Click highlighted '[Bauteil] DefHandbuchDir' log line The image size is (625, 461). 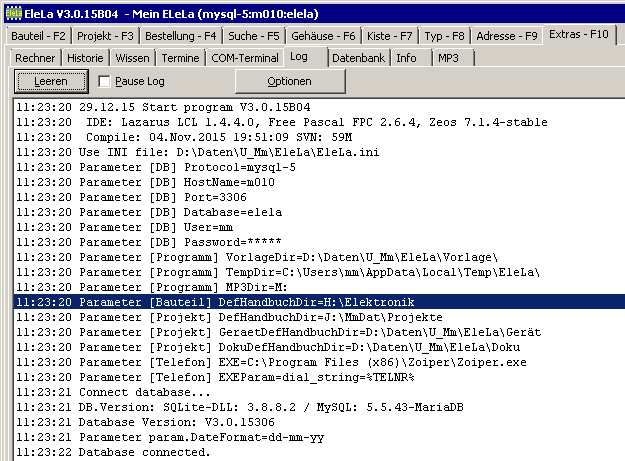pyautogui.click(x=319, y=302)
